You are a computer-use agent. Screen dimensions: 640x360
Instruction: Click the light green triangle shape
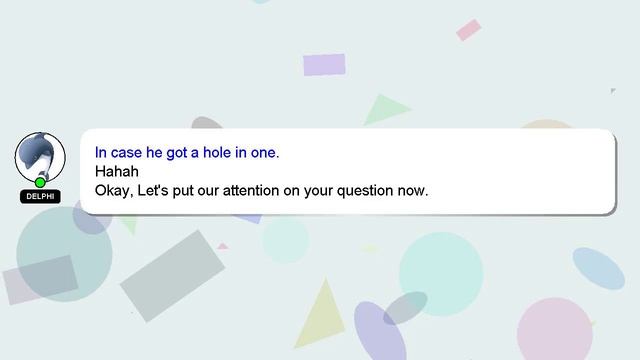[386, 109]
